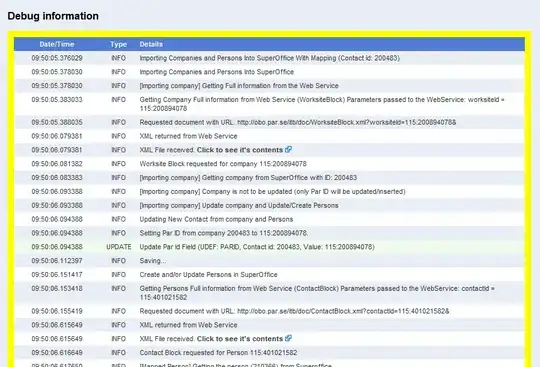This screenshot has height=367, width=540.
Task: Select 'Setting Par ID from company 200483' entry
Action: click(224, 233)
